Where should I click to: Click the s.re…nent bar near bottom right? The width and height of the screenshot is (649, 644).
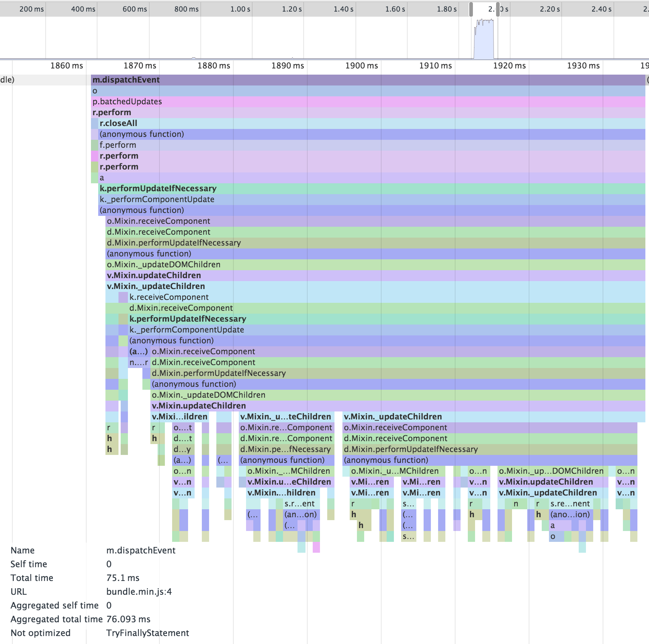570,503
